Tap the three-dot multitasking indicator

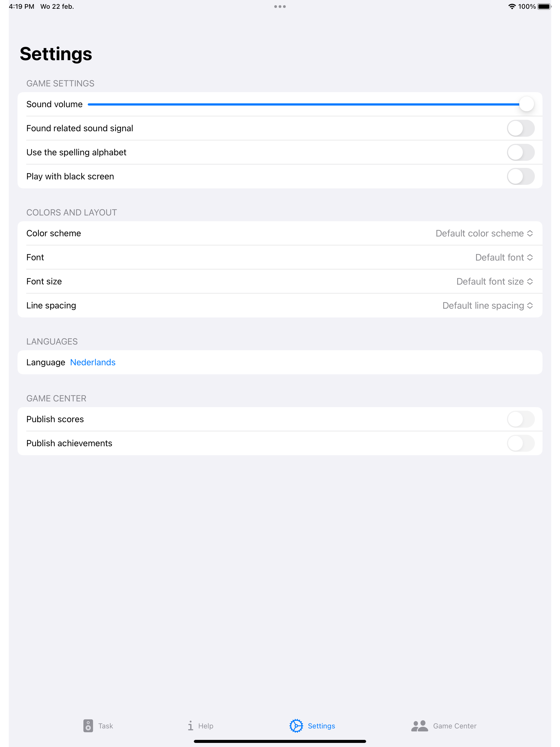pyautogui.click(x=280, y=6)
